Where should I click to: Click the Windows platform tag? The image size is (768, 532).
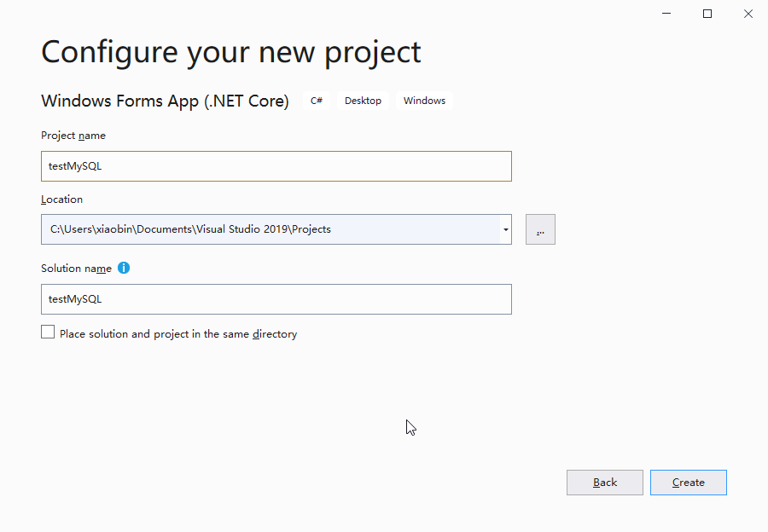(x=424, y=101)
